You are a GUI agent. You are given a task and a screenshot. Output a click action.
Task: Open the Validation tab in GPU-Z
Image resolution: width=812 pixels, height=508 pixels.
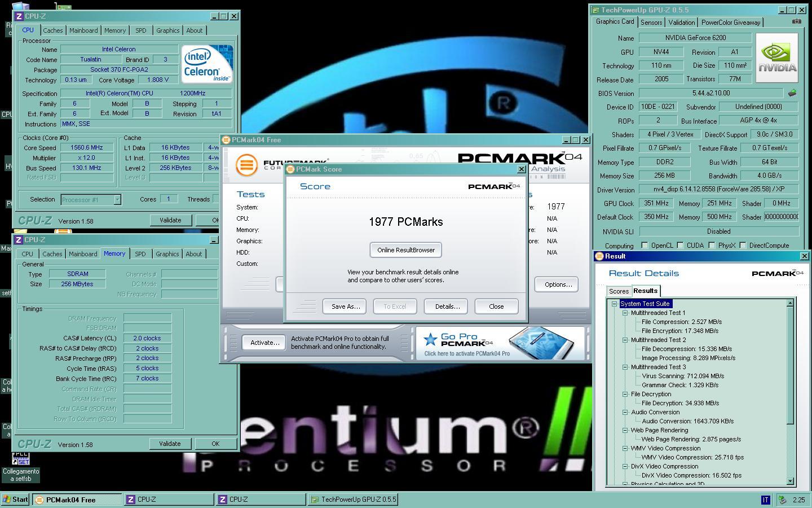[x=681, y=23]
